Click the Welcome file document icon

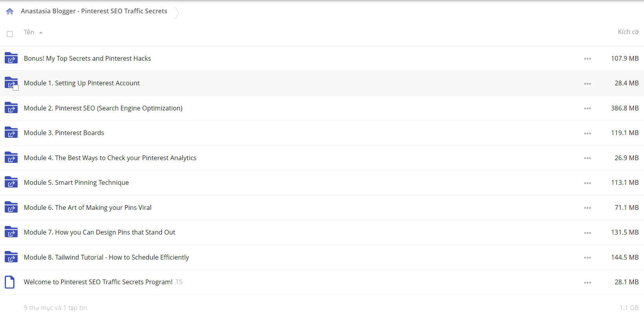[10, 282]
